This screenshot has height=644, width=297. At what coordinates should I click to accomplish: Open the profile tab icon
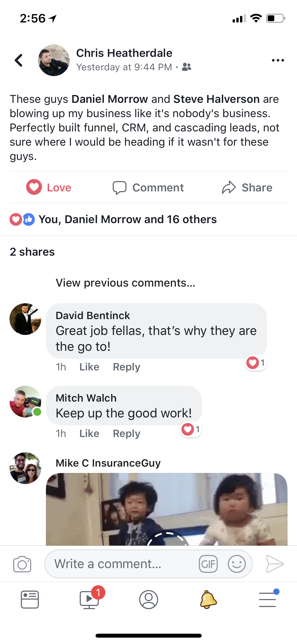149,599
